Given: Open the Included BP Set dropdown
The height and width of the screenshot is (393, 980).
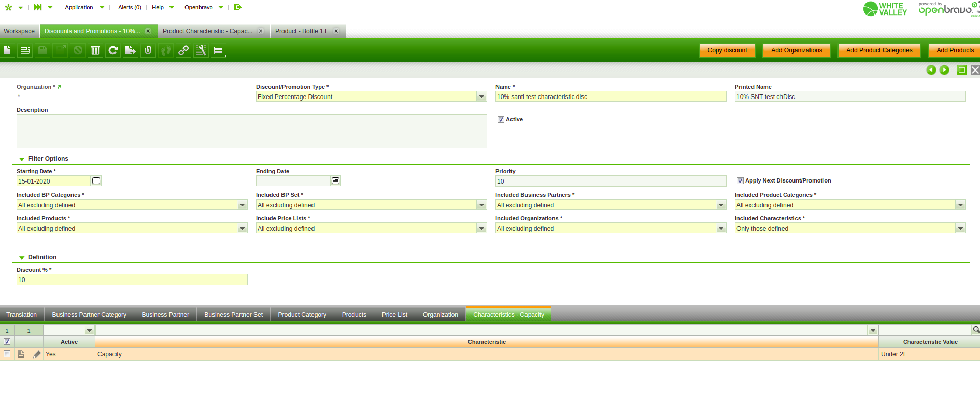Looking at the screenshot, I should (x=482, y=205).
